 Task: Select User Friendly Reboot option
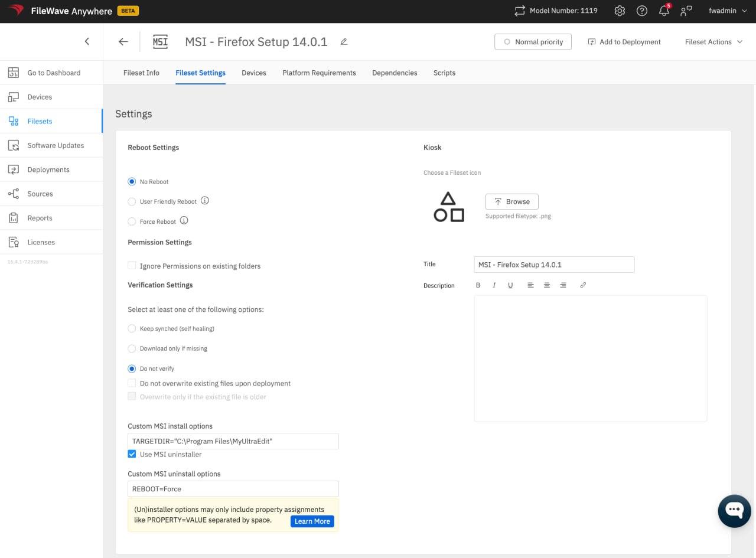[132, 201]
